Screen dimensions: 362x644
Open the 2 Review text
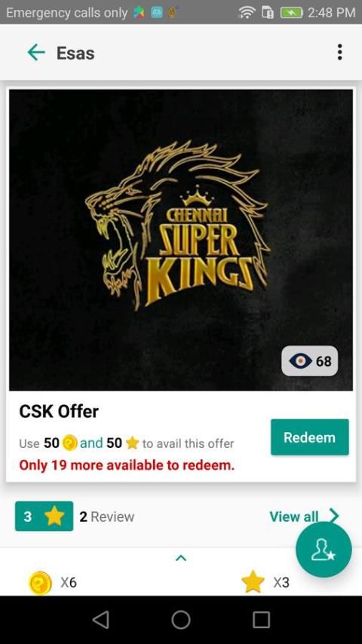pyautogui.click(x=107, y=517)
